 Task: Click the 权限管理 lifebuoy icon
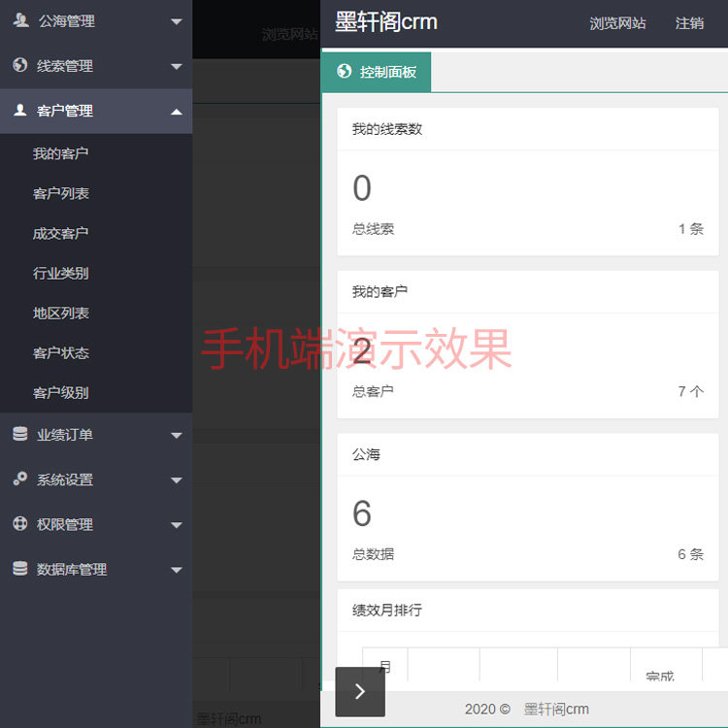[20, 524]
